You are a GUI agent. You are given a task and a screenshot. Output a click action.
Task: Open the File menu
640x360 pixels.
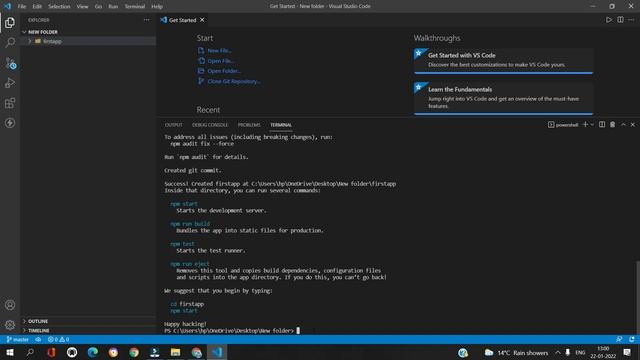(x=22, y=7)
